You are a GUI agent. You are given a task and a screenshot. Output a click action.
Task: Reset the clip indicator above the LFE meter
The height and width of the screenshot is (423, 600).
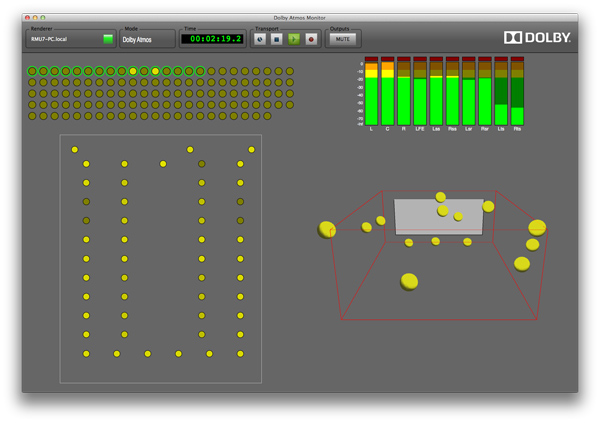click(x=420, y=59)
